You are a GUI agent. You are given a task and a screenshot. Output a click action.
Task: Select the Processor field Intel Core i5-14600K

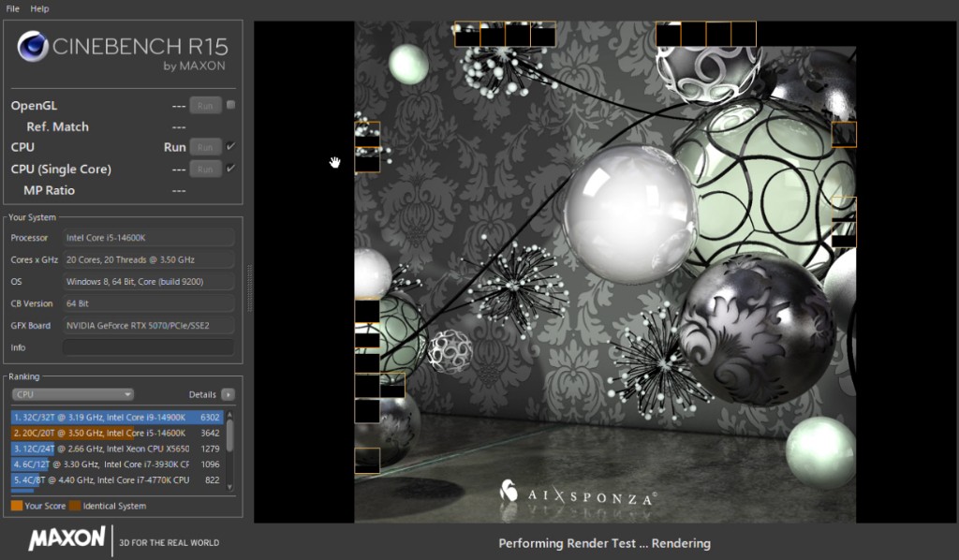149,238
